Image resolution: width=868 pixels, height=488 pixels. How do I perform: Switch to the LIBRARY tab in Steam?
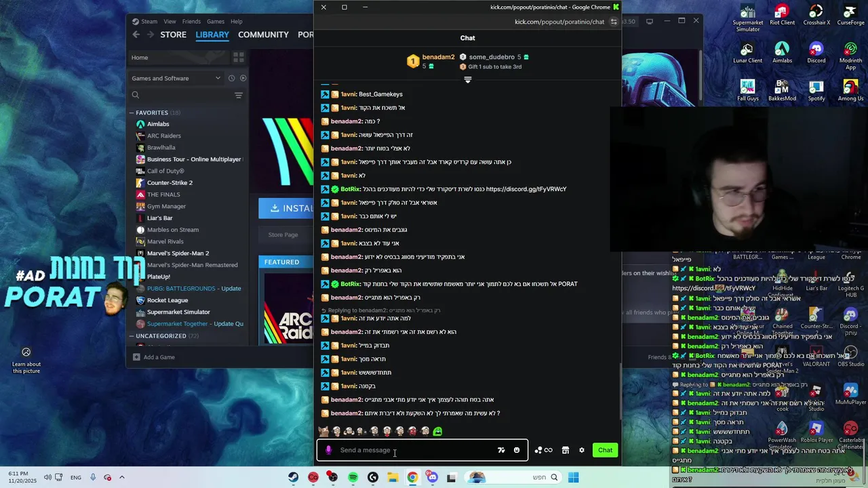pyautogui.click(x=212, y=35)
